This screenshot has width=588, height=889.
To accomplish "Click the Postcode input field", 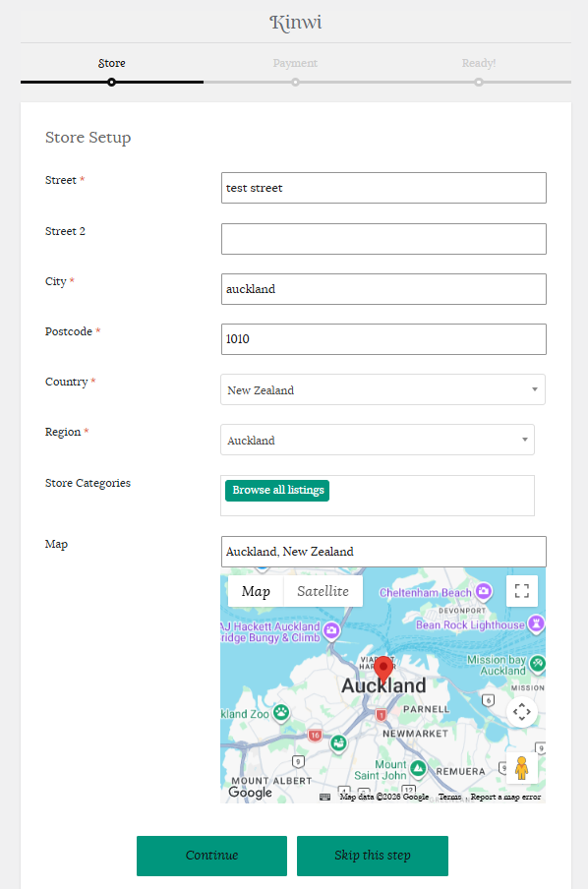I will pos(383,339).
